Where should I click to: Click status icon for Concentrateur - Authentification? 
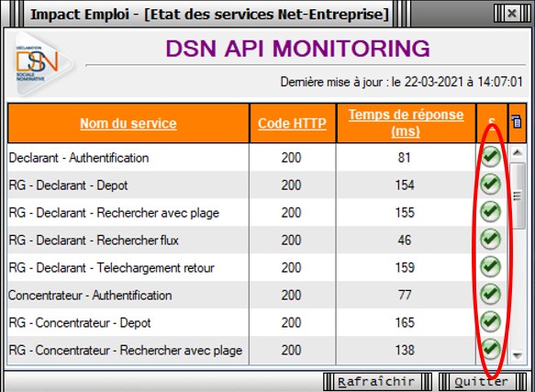tap(491, 295)
